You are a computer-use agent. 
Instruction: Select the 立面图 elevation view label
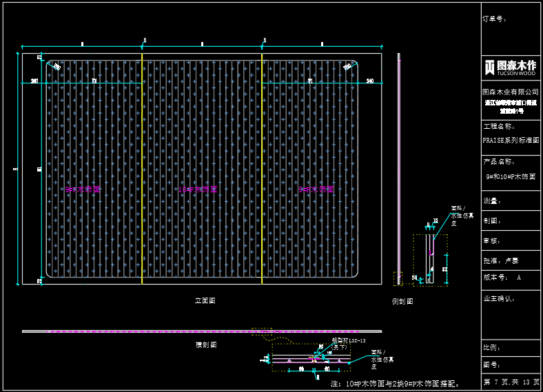tap(205, 300)
